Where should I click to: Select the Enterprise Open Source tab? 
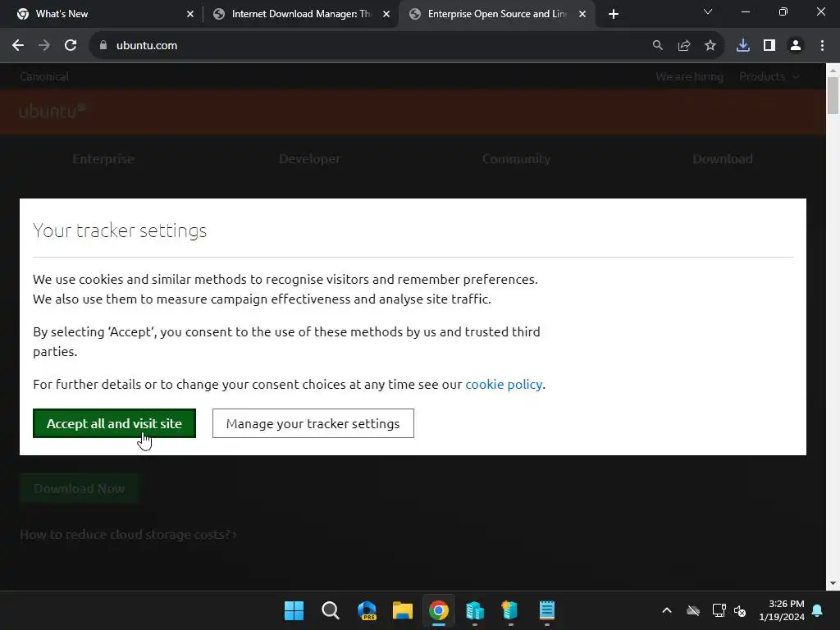pyautogui.click(x=496, y=14)
